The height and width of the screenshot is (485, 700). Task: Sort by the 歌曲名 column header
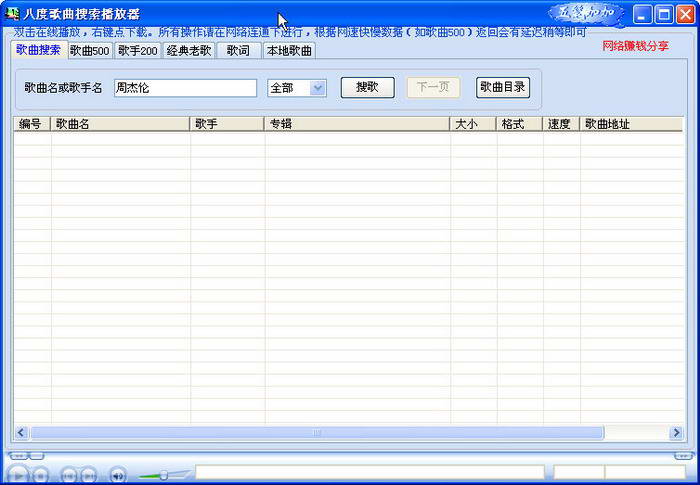121,124
